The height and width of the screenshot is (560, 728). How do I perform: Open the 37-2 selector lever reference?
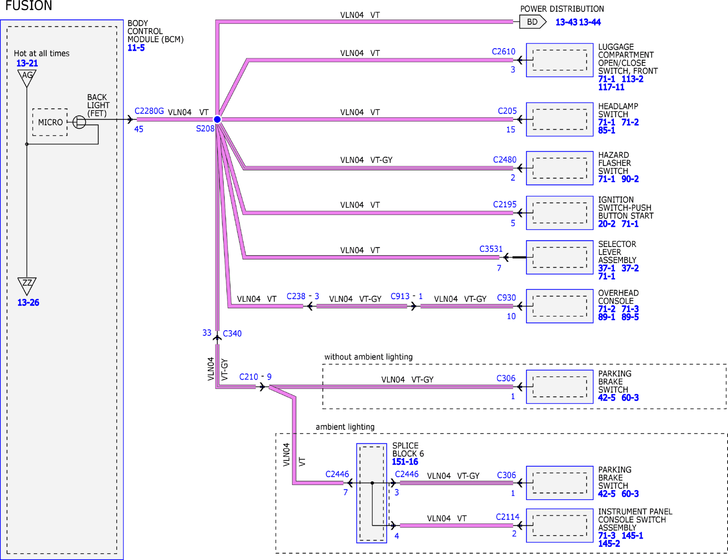630,268
